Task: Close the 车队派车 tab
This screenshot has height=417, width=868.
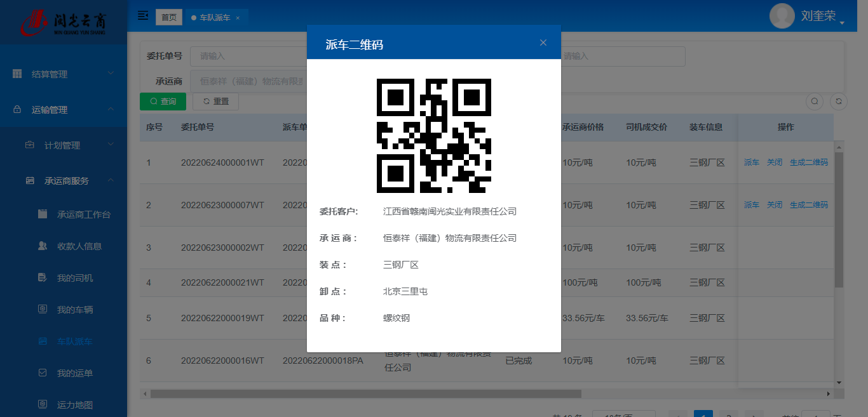Action: click(x=238, y=18)
